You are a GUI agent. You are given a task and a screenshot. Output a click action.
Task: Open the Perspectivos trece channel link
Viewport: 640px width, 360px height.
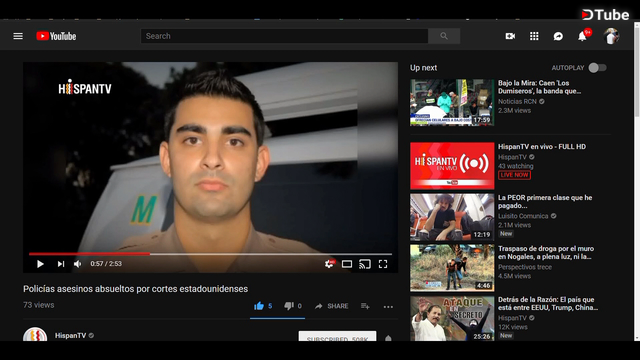tap(525, 267)
